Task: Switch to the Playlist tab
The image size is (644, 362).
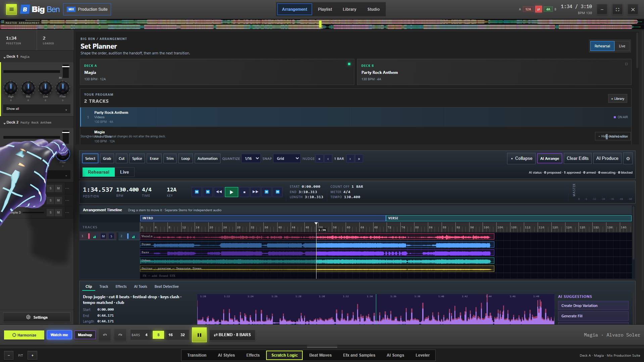Action: point(325,9)
